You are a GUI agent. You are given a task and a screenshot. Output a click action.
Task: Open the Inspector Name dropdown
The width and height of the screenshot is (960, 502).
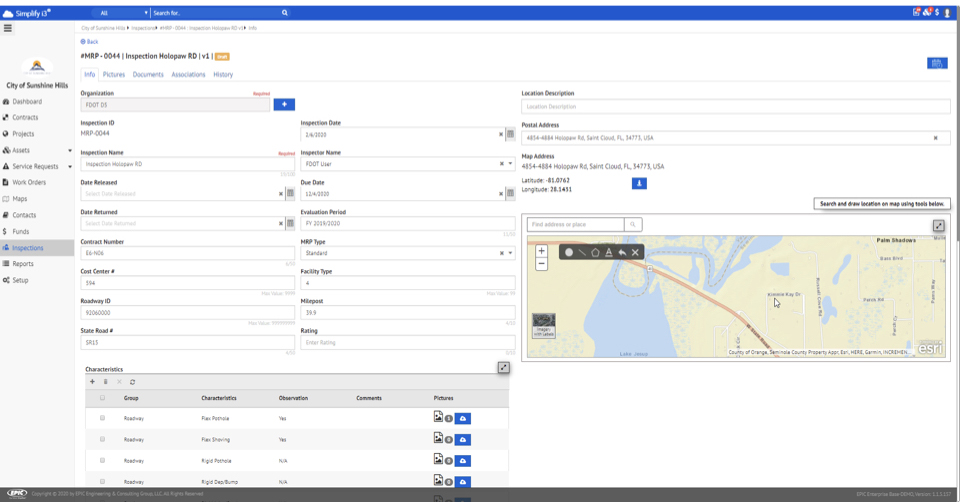[509, 164]
